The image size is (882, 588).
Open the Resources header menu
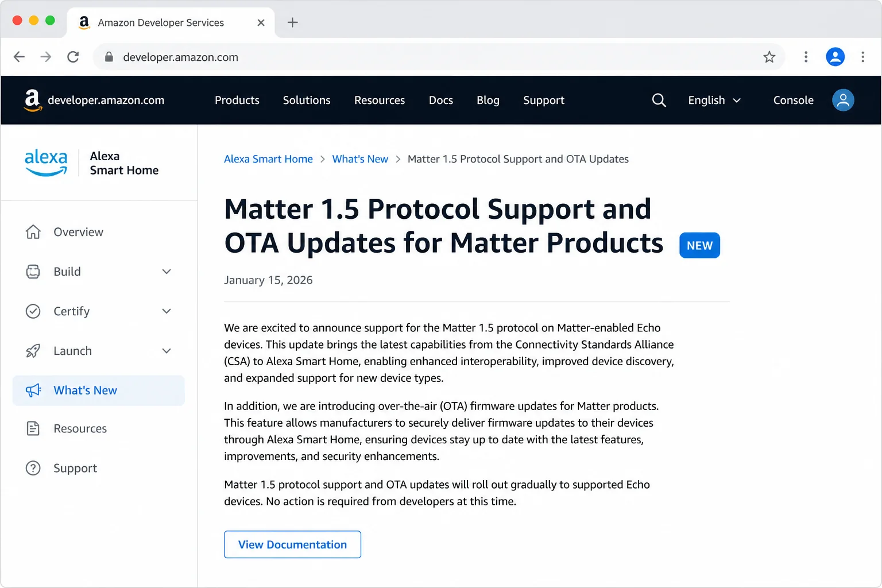click(380, 100)
